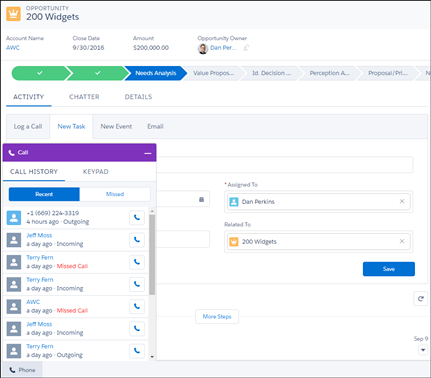
Task: Open the due date calendar picker icon
Action: pyautogui.click(x=201, y=199)
